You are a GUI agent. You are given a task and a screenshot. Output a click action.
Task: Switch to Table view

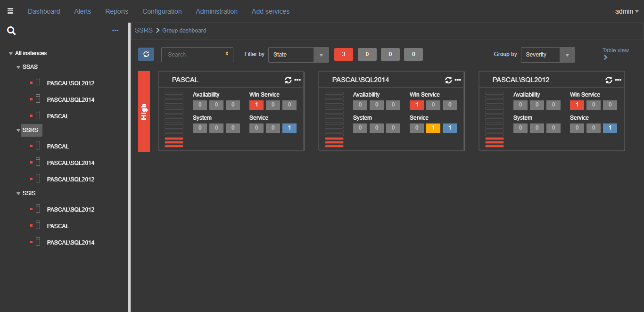point(615,50)
